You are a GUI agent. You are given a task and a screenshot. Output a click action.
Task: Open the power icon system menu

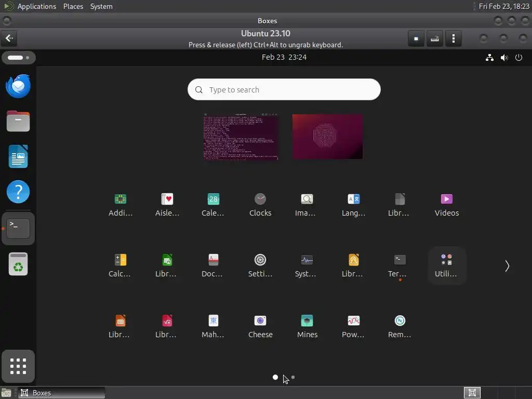pyautogui.click(x=518, y=57)
